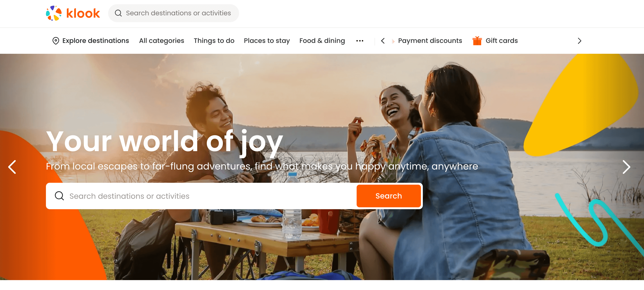Show previous promo links with left chevron
The image size is (644, 290).
[x=383, y=41]
